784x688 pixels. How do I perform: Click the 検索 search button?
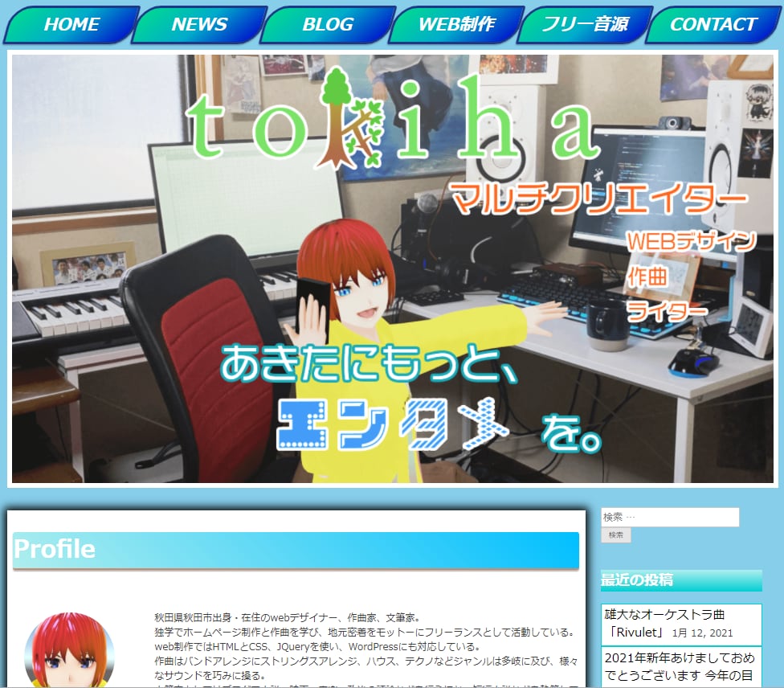click(615, 535)
